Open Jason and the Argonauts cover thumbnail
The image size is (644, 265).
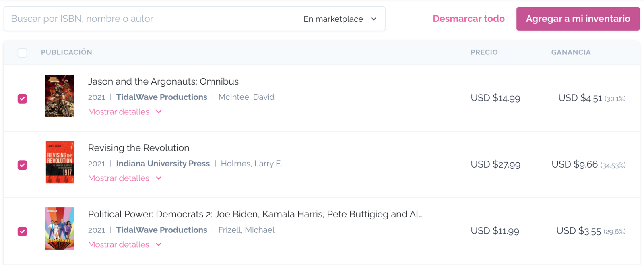click(60, 96)
